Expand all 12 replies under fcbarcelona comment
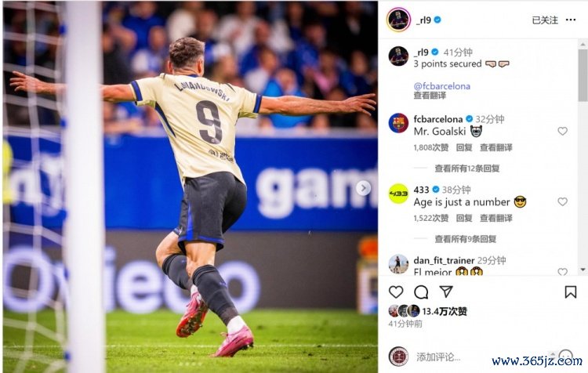Screen dimensions: 588x373 click(x=467, y=168)
